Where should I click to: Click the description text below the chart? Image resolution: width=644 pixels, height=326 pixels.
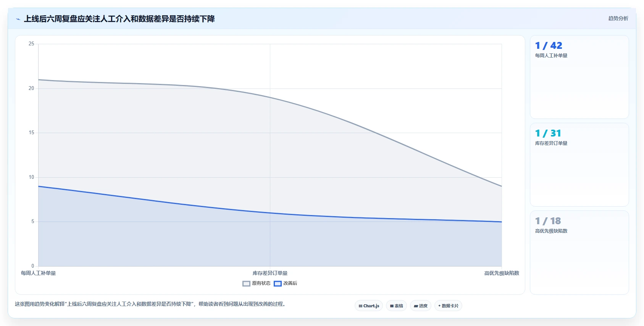pos(150,304)
